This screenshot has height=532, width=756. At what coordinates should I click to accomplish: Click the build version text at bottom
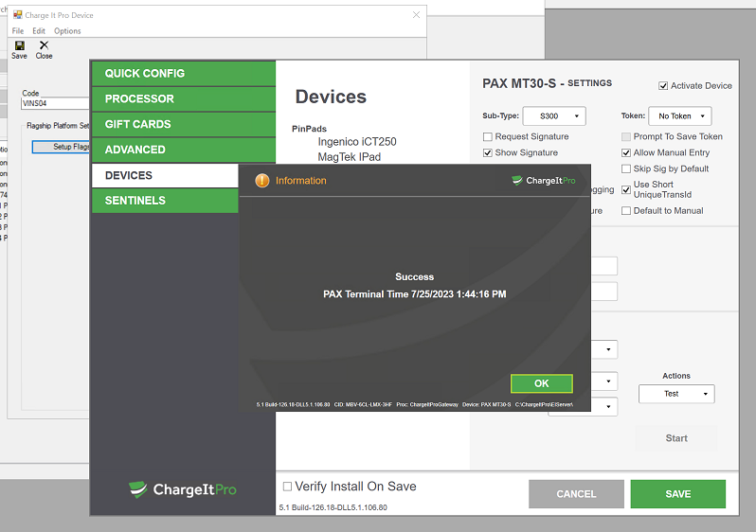[333, 507]
